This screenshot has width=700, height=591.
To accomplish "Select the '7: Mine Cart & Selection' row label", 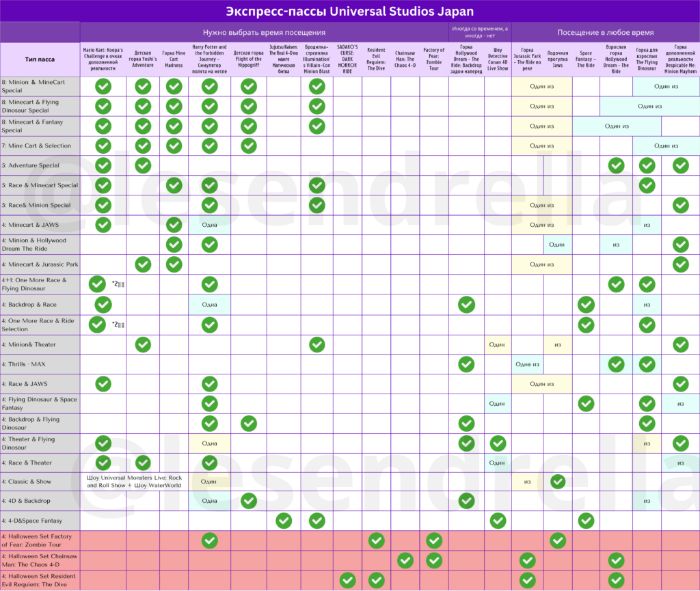I will [x=40, y=146].
